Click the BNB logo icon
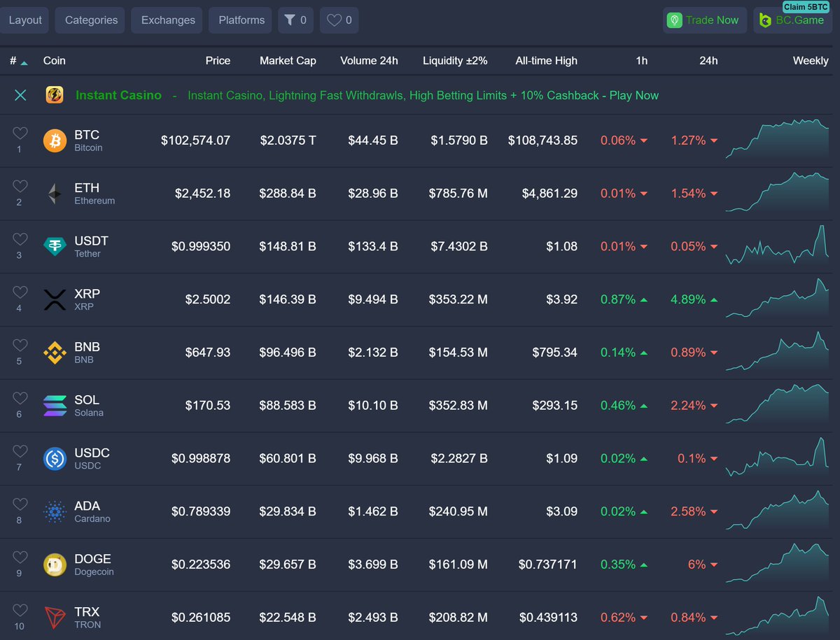840x640 pixels. pos(55,353)
